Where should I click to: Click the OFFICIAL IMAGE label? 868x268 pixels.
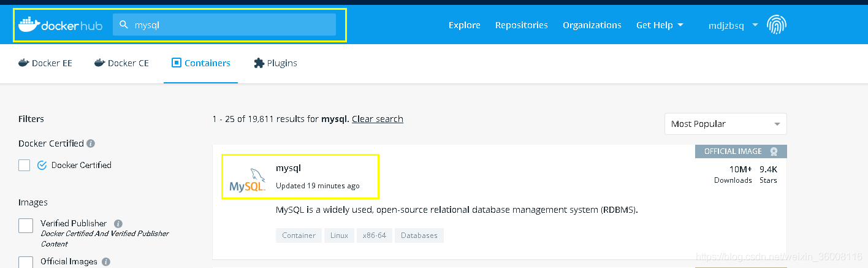(x=733, y=151)
